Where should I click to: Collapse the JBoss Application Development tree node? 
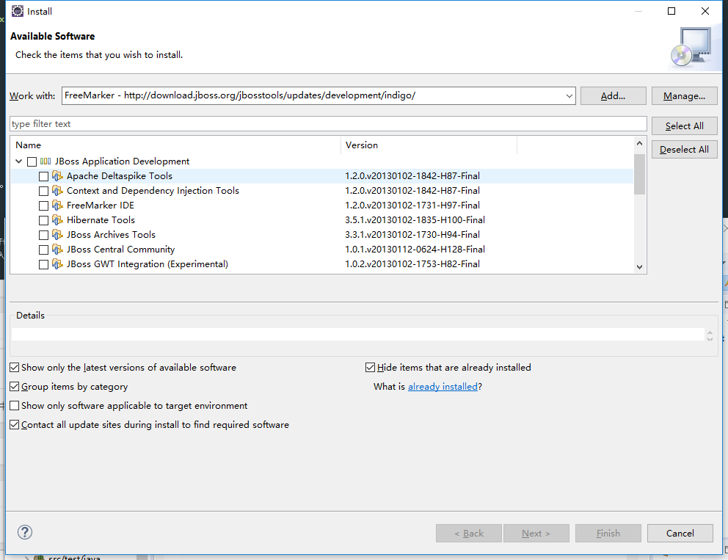pyautogui.click(x=19, y=161)
